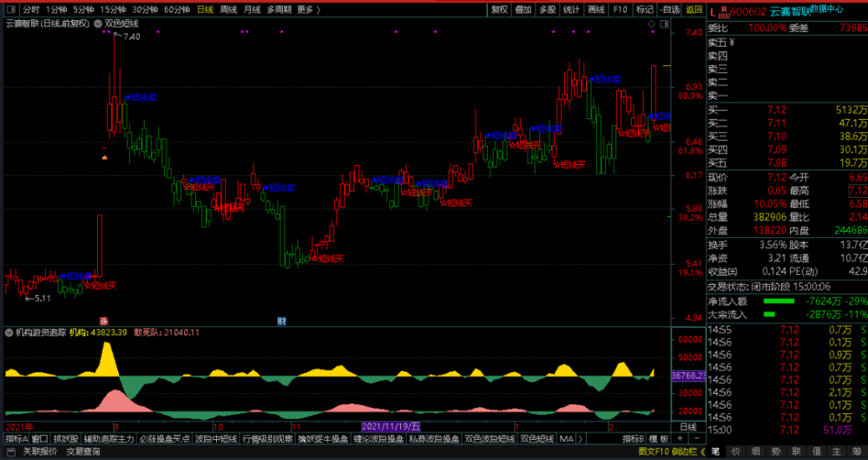Select the 窗口 tab
This screenshot has height=460, width=868.
tap(39, 439)
